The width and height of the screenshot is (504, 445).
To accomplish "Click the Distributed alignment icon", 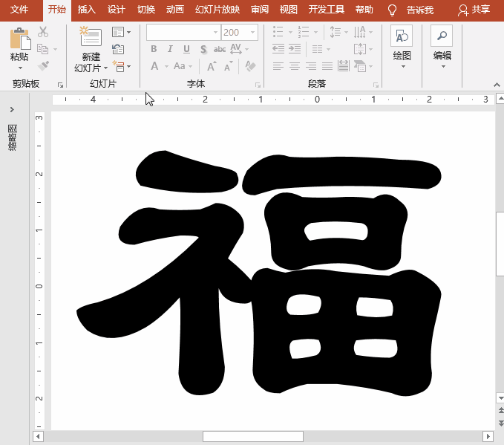I will tap(344, 66).
